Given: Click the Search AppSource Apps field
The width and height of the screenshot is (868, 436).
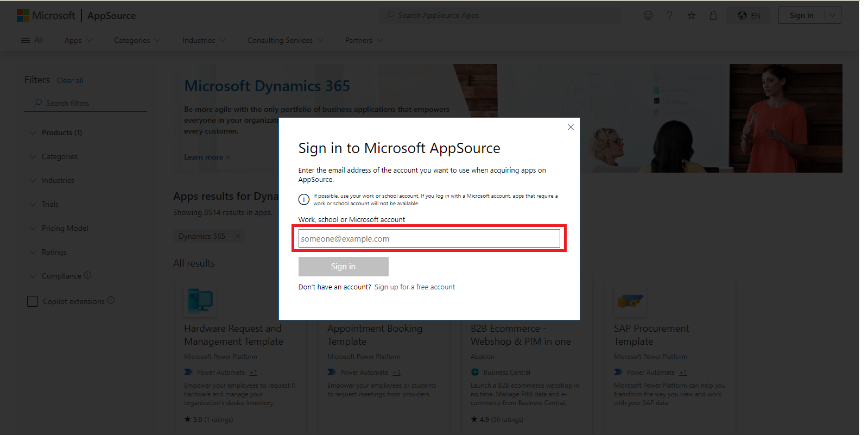Looking at the screenshot, I should point(500,15).
